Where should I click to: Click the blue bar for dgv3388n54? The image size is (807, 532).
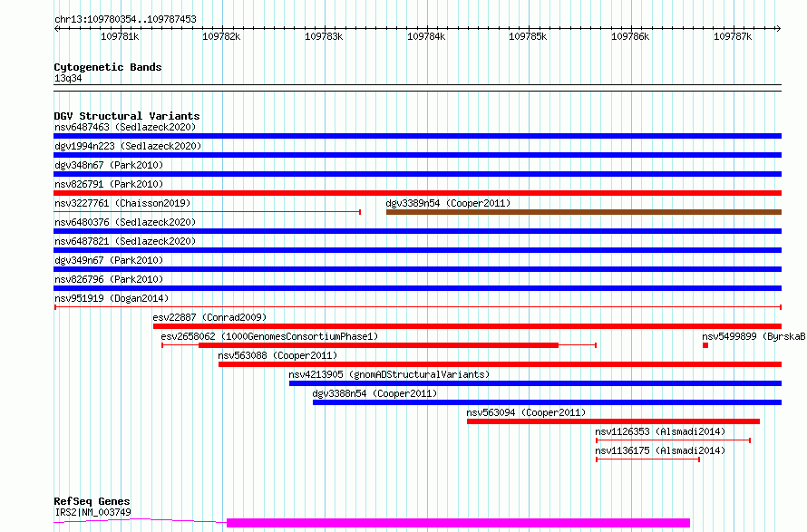click(x=547, y=402)
